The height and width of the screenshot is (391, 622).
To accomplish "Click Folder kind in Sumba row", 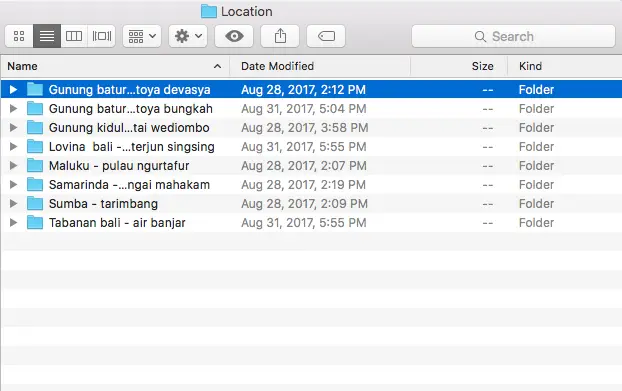I will [x=536, y=204].
